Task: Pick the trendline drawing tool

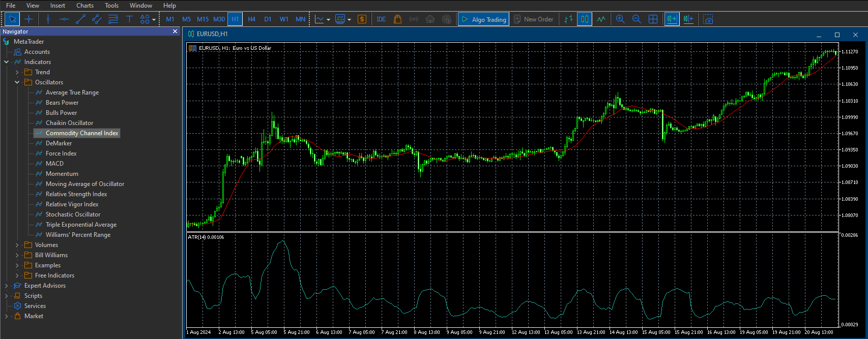Action: pos(80,19)
